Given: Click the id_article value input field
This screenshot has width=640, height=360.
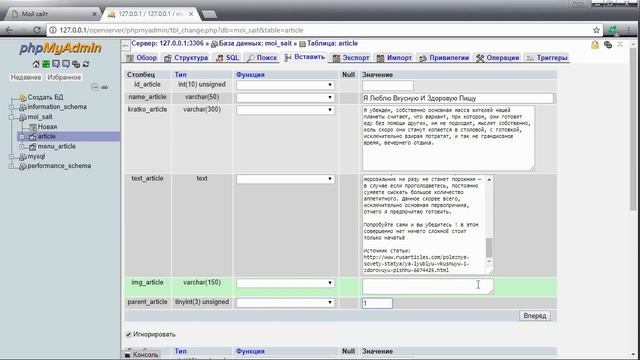Looking at the screenshot, I should [388, 85].
